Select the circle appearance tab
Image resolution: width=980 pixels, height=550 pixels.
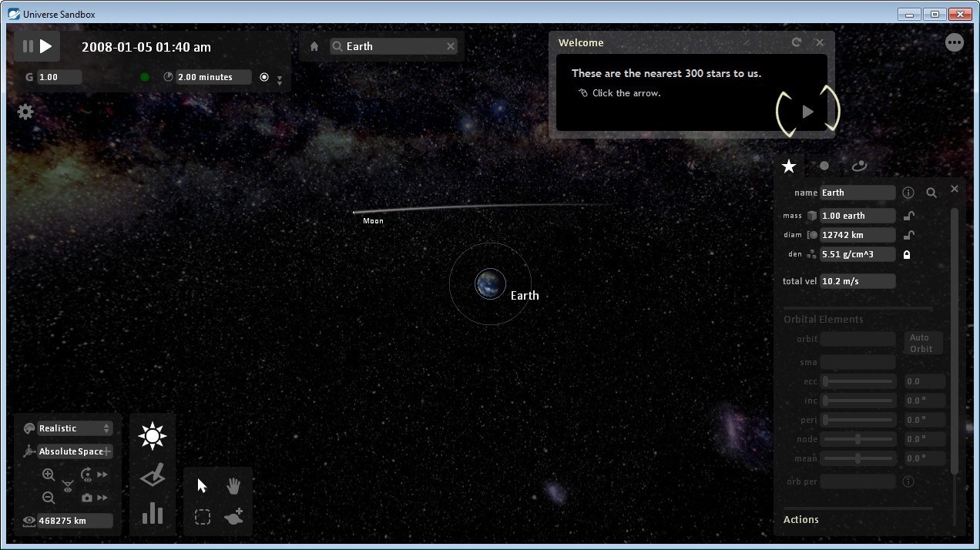[824, 166]
